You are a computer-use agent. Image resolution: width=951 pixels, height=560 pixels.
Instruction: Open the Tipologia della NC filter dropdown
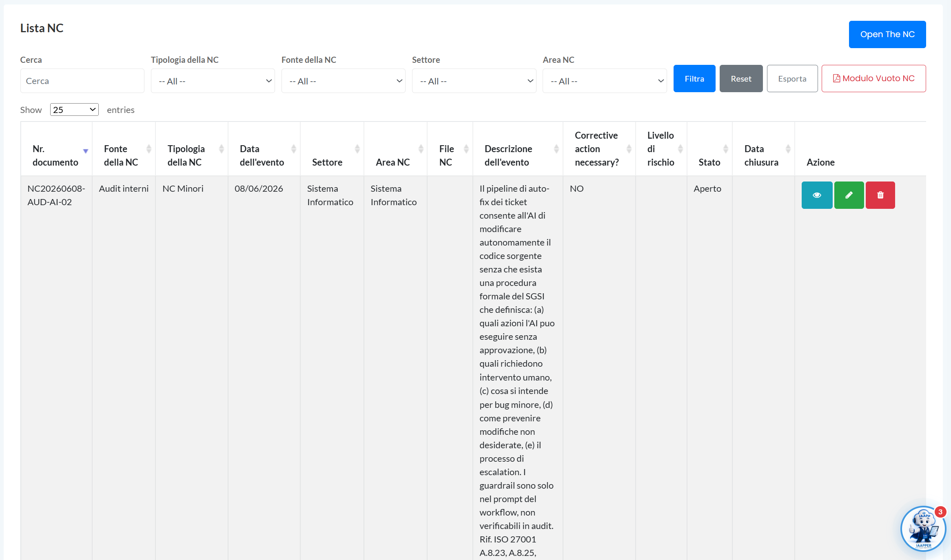tap(213, 81)
